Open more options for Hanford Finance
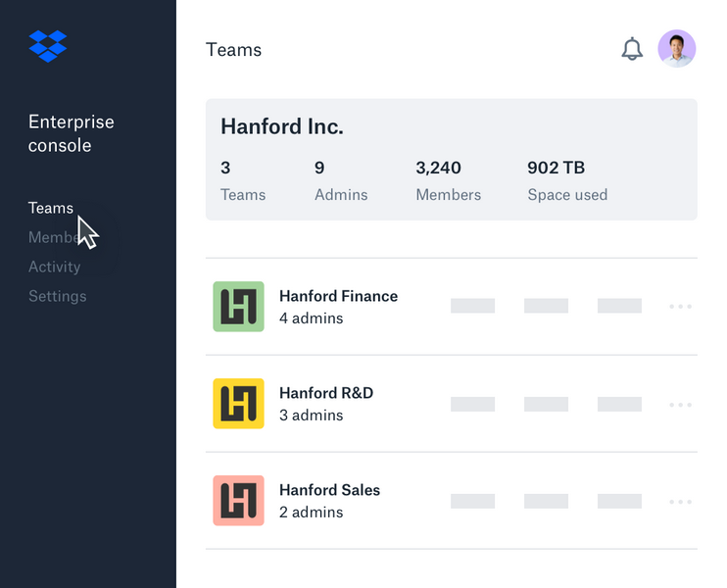This screenshot has height=588, width=727. [680, 307]
